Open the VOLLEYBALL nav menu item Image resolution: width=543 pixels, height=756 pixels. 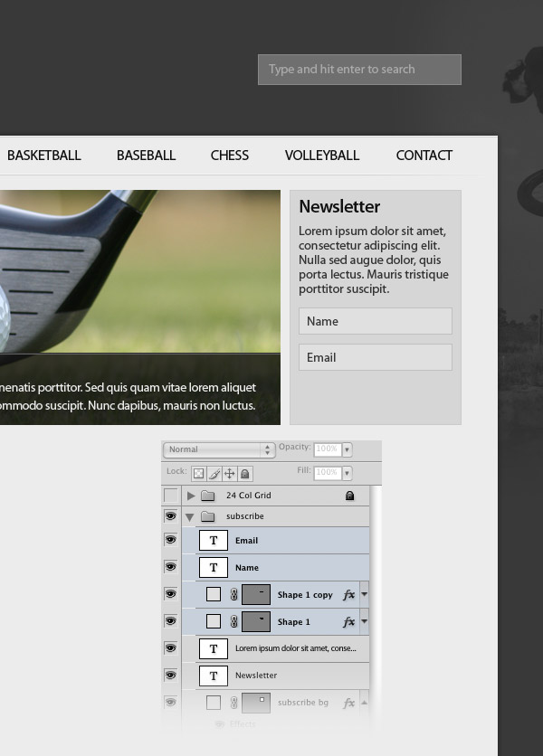pos(322,156)
